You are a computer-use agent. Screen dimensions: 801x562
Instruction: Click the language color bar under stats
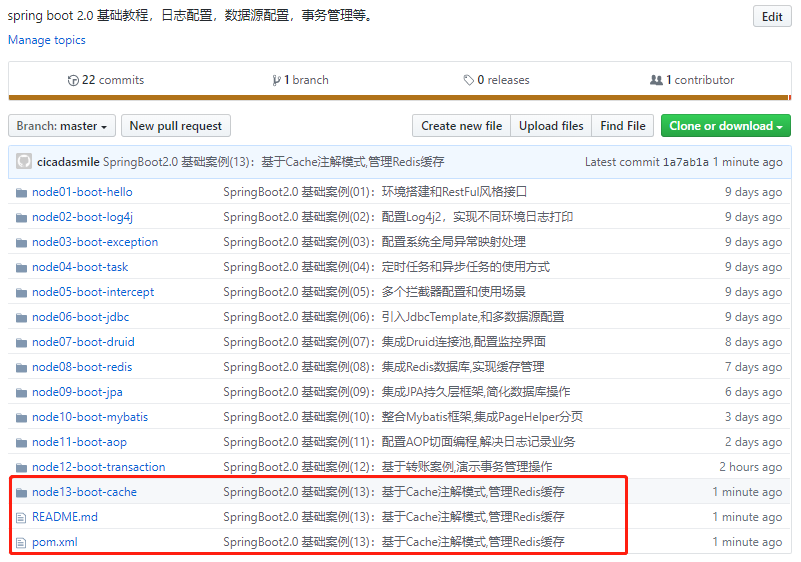coord(399,97)
